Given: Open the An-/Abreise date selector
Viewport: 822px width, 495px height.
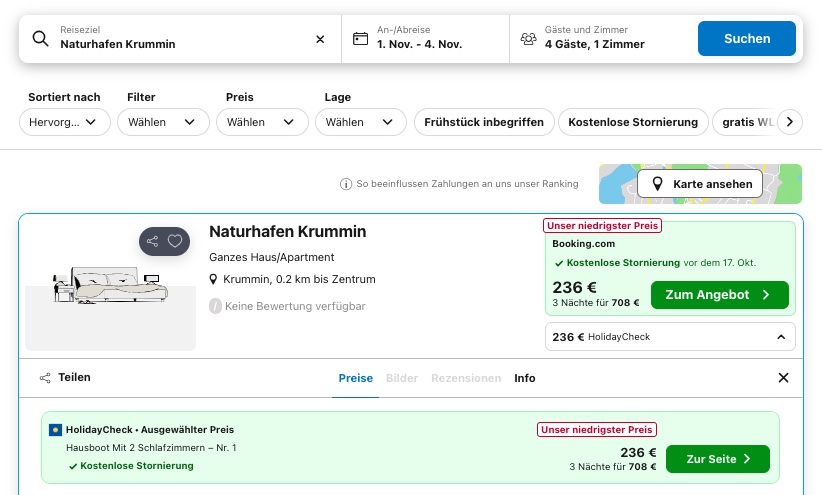Looking at the screenshot, I should [425, 39].
